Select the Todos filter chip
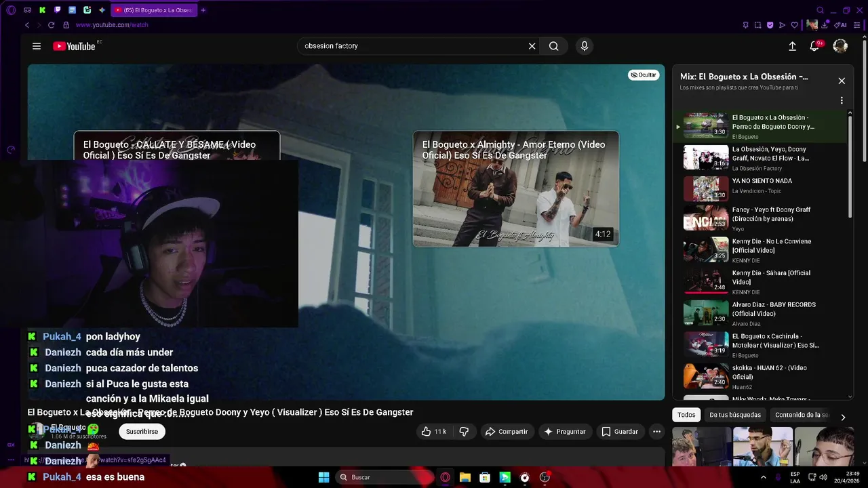 (x=686, y=415)
